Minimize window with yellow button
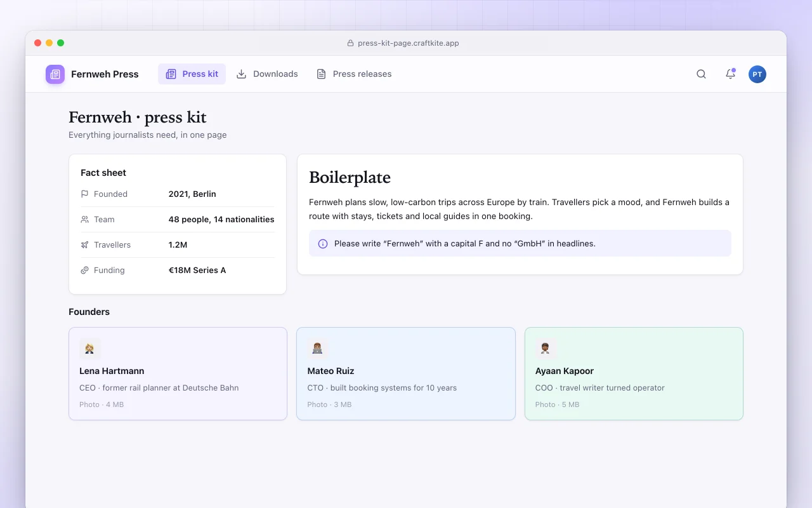The height and width of the screenshot is (508, 812). 49,43
